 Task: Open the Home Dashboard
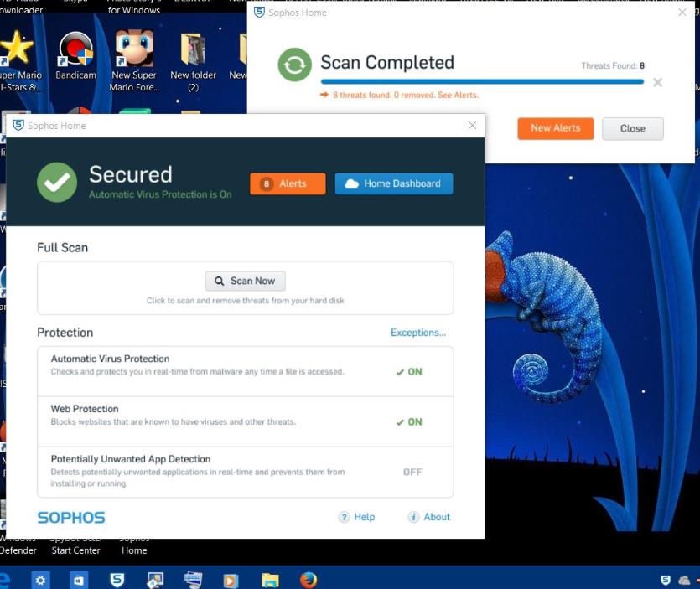pos(394,183)
